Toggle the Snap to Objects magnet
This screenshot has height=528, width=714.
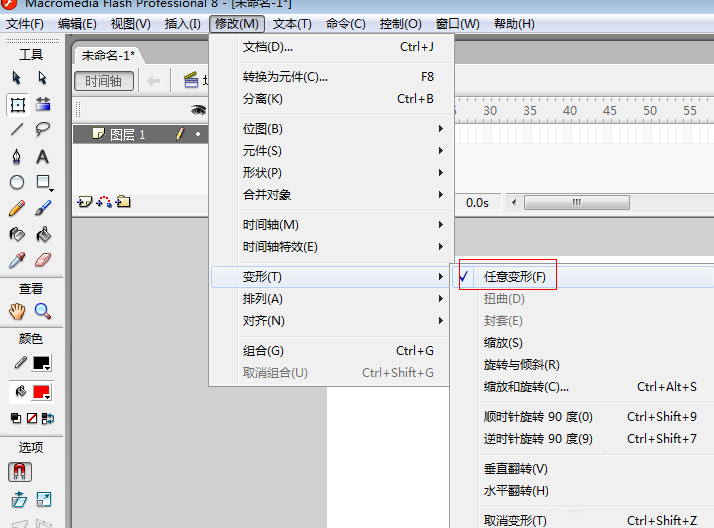[x=20, y=472]
